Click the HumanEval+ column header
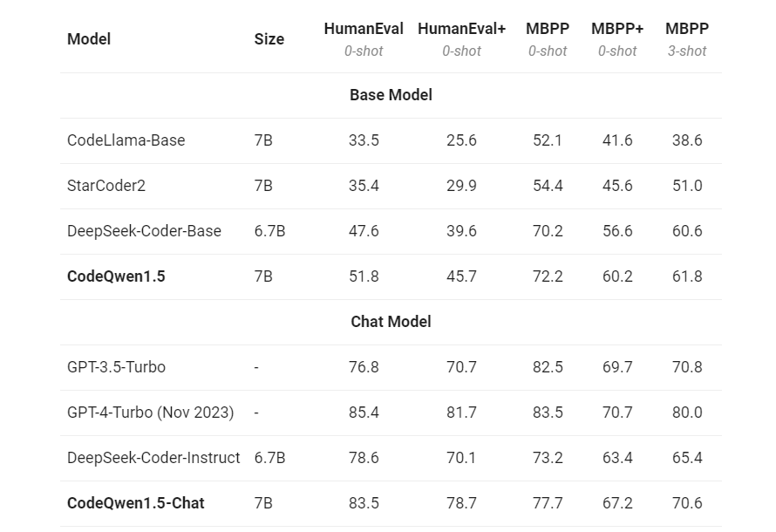 [x=461, y=29]
